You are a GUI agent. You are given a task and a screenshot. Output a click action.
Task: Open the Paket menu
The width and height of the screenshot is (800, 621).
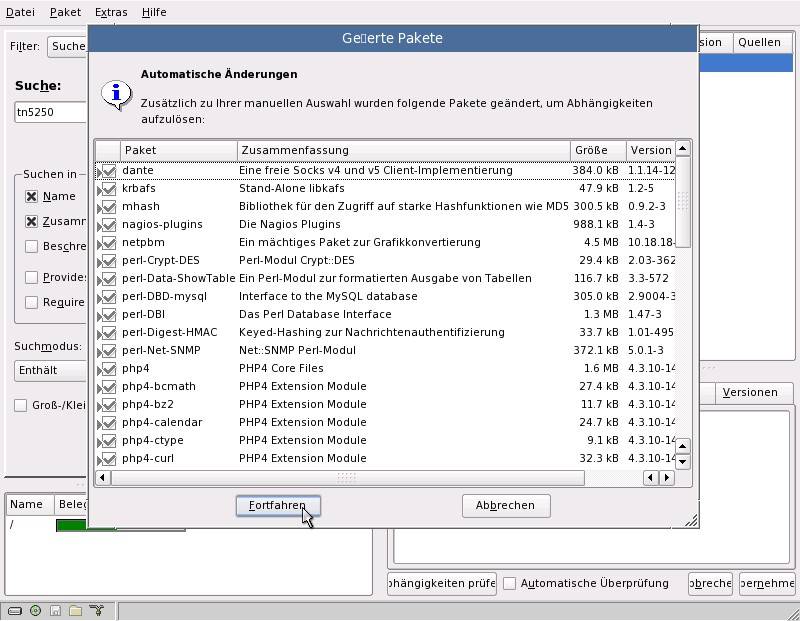click(65, 12)
